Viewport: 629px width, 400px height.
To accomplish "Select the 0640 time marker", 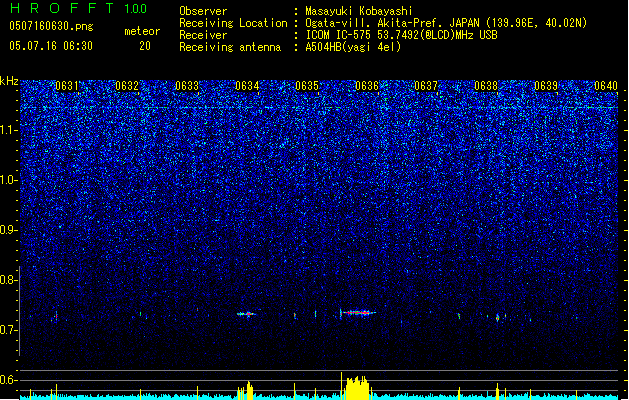I will pyautogui.click(x=606, y=86).
